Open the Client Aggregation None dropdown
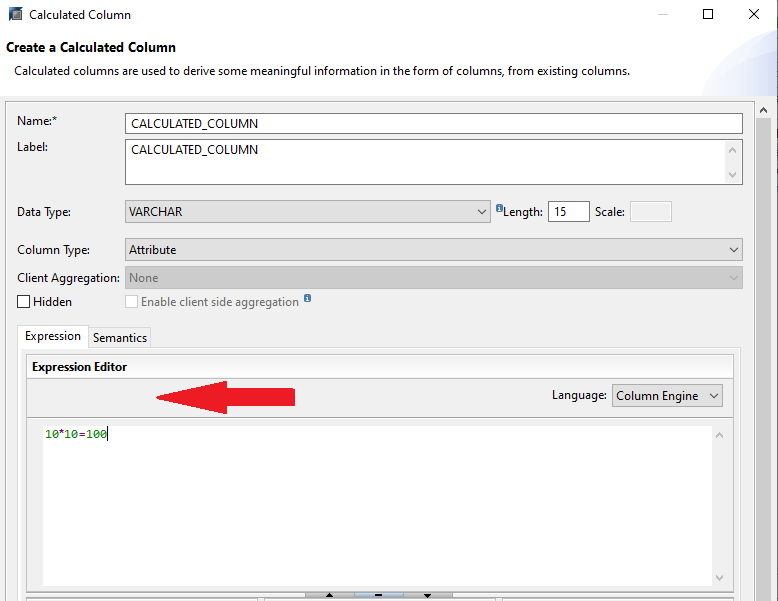 [434, 278]
